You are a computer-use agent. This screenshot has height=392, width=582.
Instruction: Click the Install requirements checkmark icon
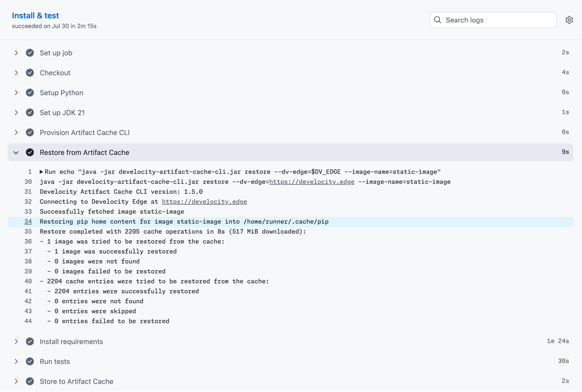tap(30, 341)
